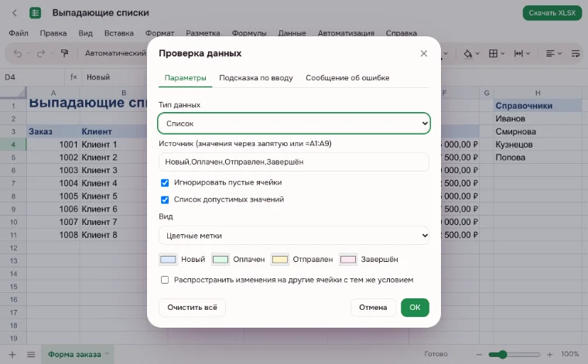
Task: Click column header H
Action: (x=538, y=93)
